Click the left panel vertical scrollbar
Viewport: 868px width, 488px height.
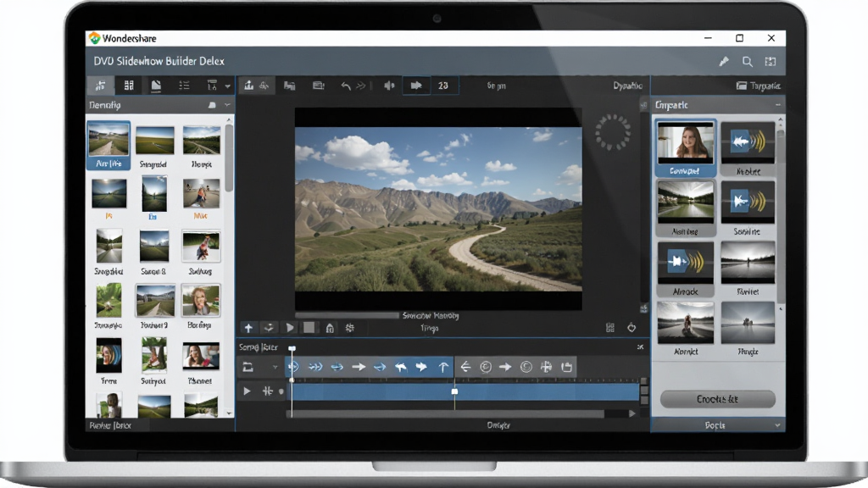click(229, 158)
